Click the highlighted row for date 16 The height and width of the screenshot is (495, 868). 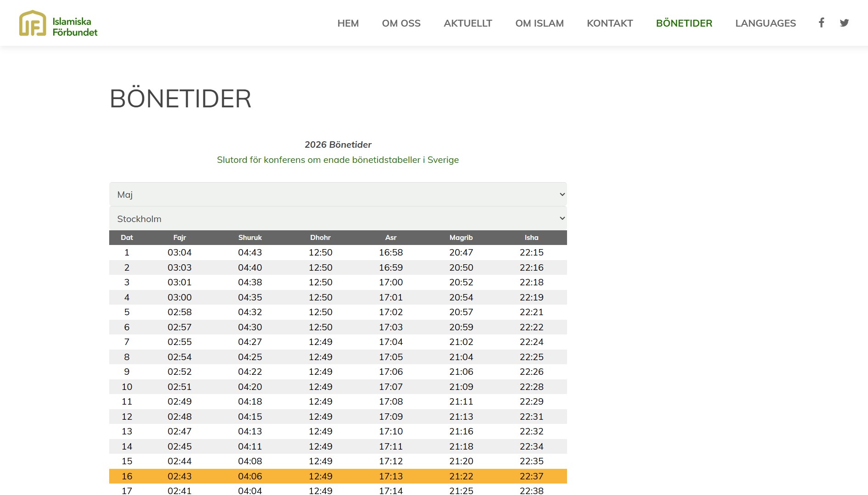(338, 476)
